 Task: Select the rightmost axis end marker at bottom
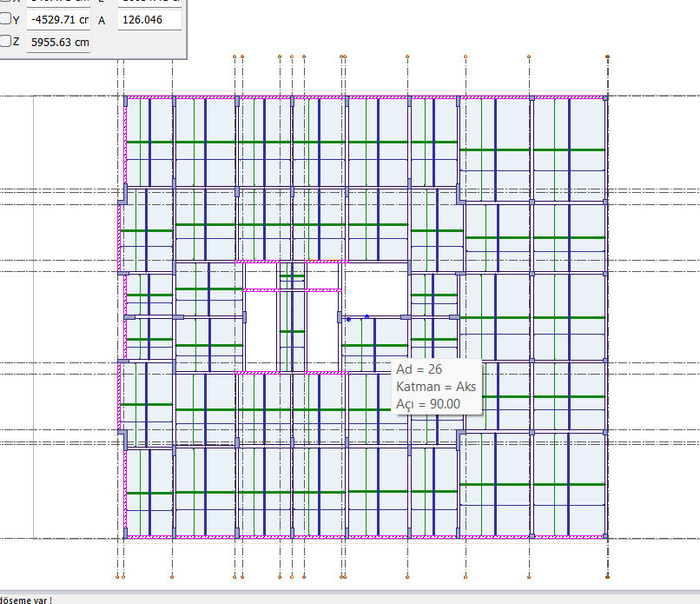[607, 577]
